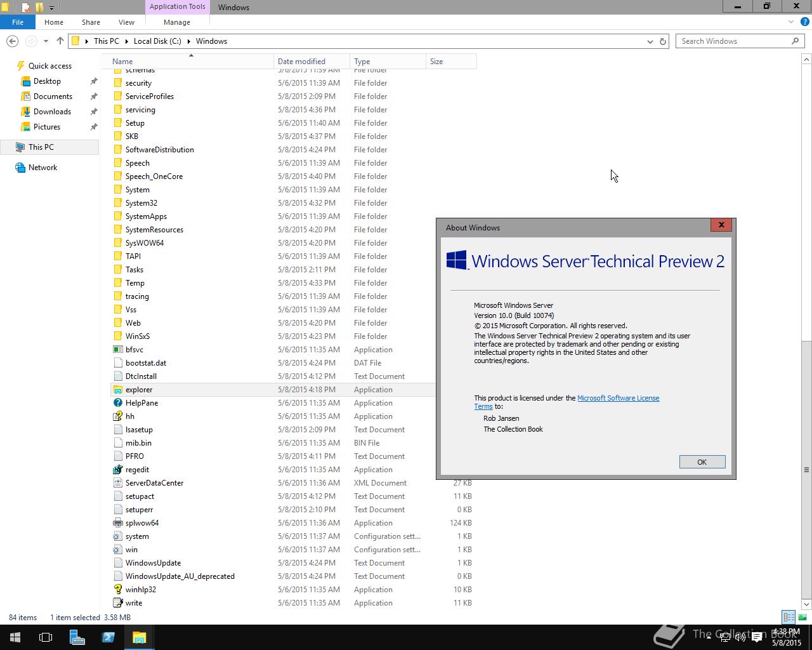The width and height of the screenshot is (812, 650).
Task: Switch to the Share ribbon tab
Action: [x=91, y=22]
